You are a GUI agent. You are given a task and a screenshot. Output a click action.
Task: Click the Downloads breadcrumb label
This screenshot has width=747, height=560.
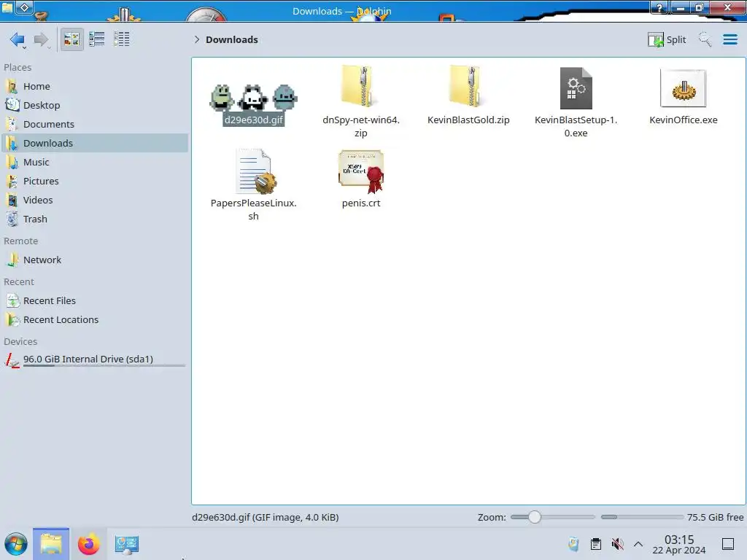232,39
